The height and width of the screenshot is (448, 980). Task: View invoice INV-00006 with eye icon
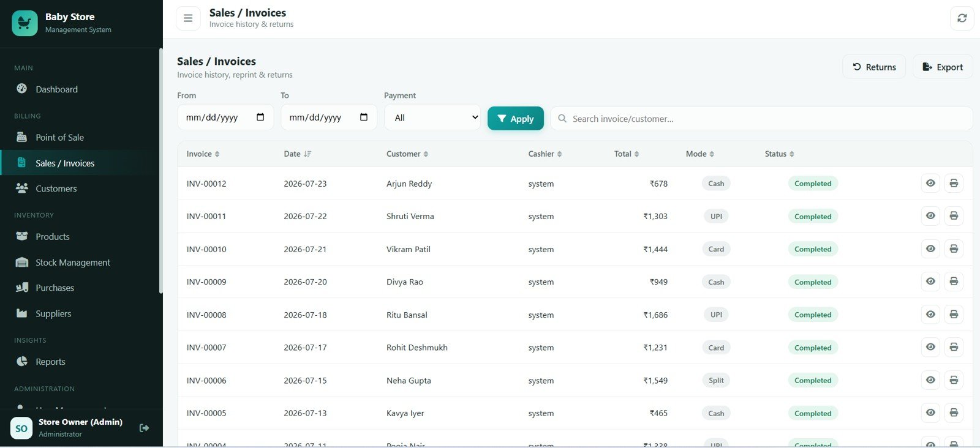pos(930,380)
